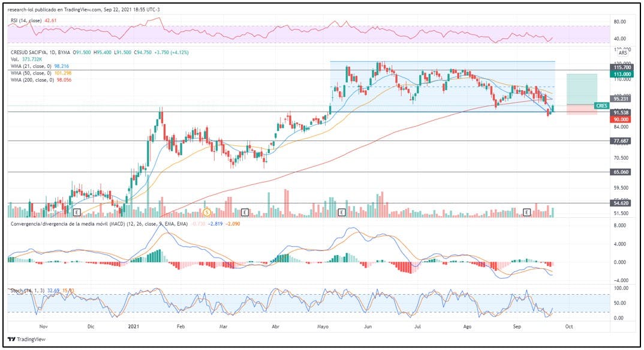Select the WMA (21, close, 0) legend
This screenshot has height=350, width=644.
tap(31, 66)
